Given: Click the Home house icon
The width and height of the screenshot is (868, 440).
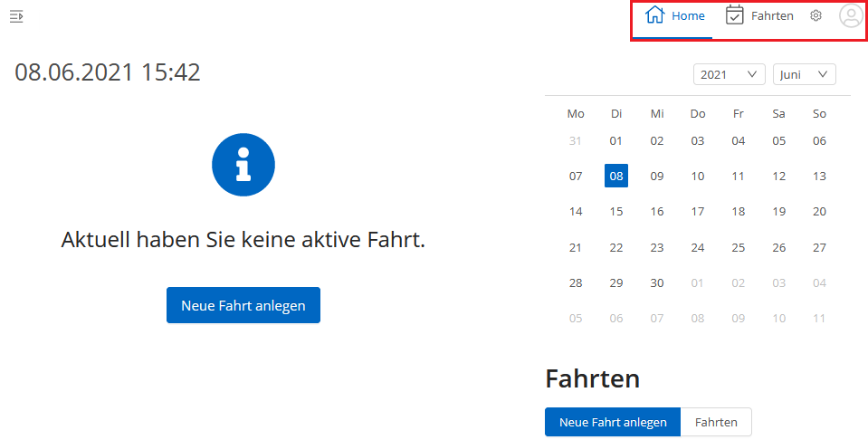Looking at the screenshot, I should coord(654,15).
